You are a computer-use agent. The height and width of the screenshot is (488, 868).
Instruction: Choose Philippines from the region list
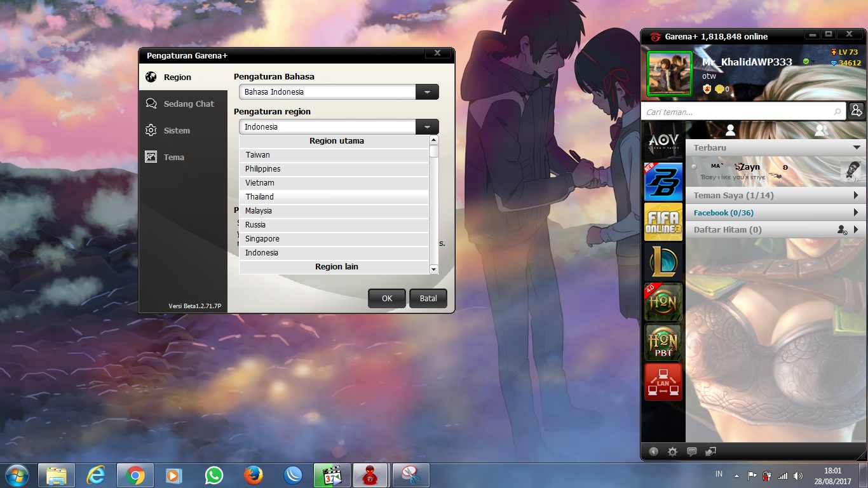click(x=334, y=169)
